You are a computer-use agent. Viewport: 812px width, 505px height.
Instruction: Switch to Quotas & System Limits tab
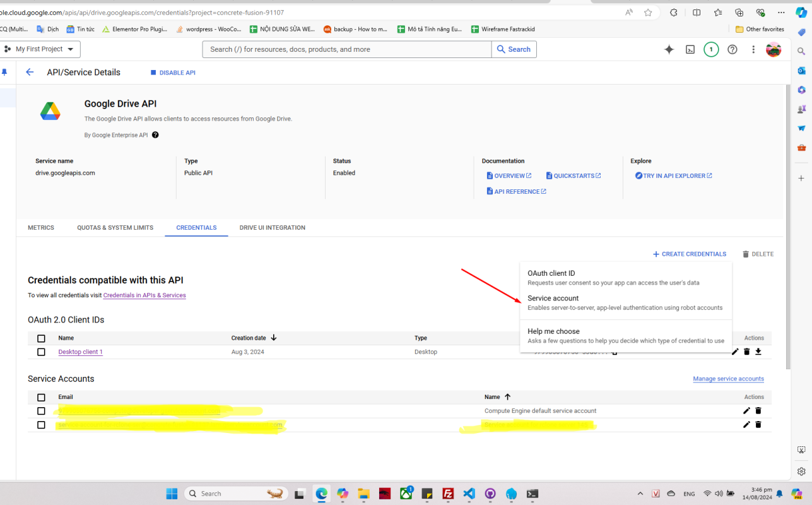pos(115,227)
